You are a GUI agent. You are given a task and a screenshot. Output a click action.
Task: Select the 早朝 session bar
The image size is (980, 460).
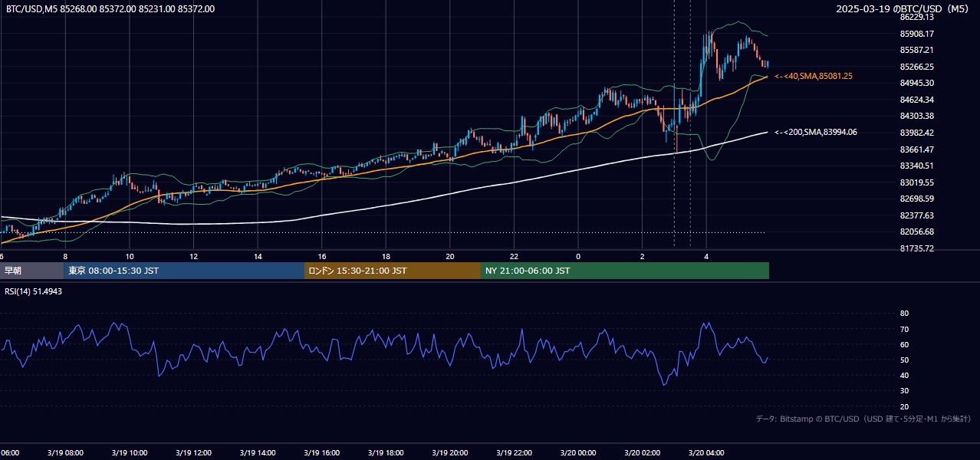(32, 271)
